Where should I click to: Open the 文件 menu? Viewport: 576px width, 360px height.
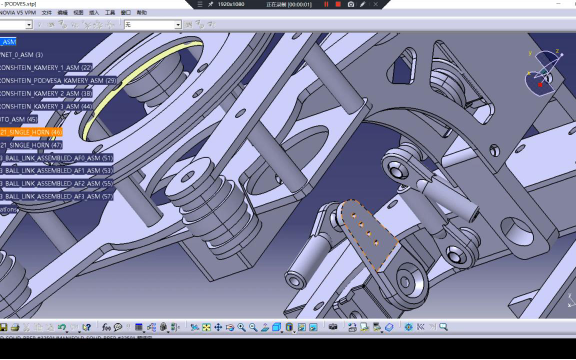click(47, 12)
